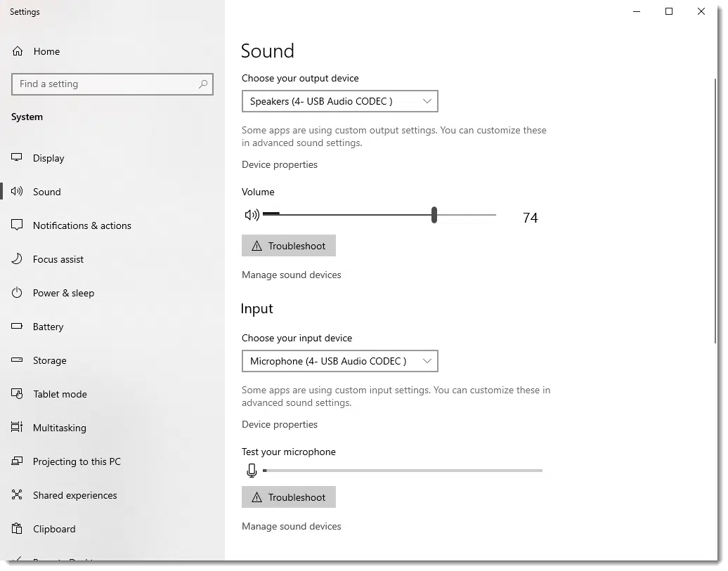The height and width of the screenshot is (571, 728).
Task: Click the Shared experiences icon
Action: tap(17, 495)
